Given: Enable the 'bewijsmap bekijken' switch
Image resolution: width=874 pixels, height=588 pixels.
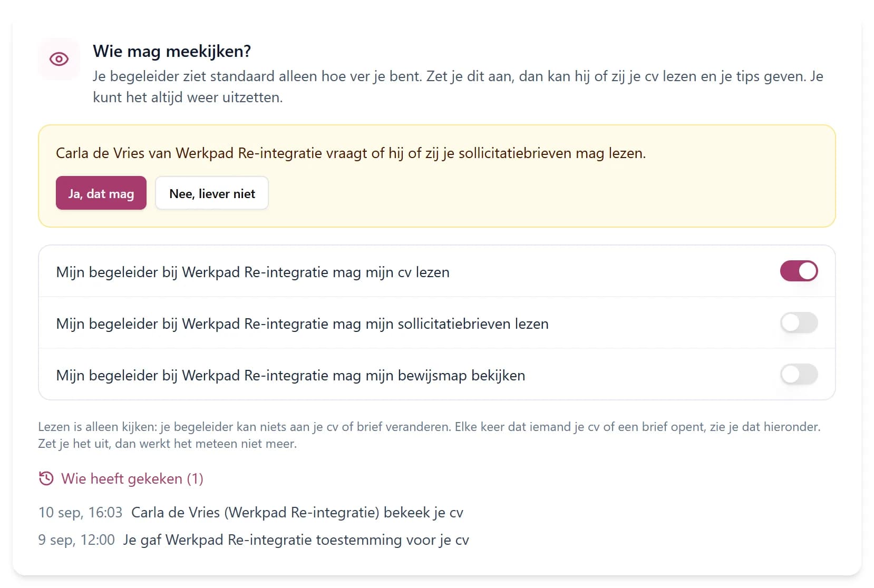Looking at the screenshot, I should tap(799, 375).
